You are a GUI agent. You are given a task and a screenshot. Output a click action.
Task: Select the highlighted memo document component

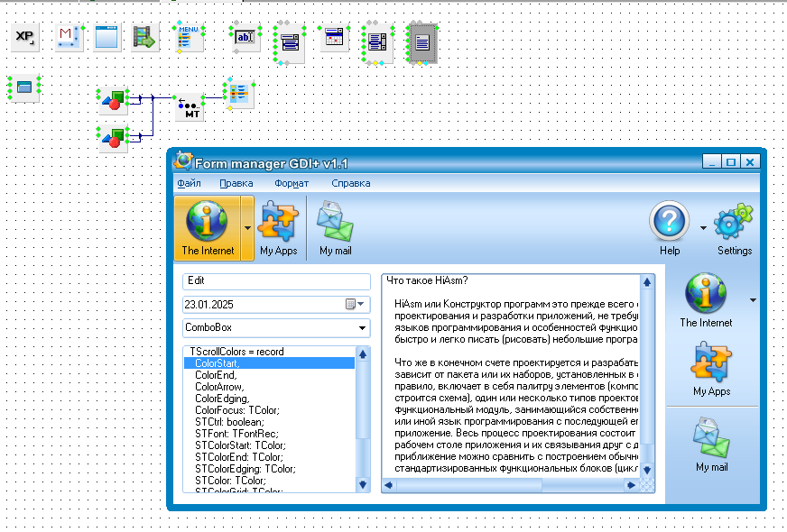click(422, 43)
